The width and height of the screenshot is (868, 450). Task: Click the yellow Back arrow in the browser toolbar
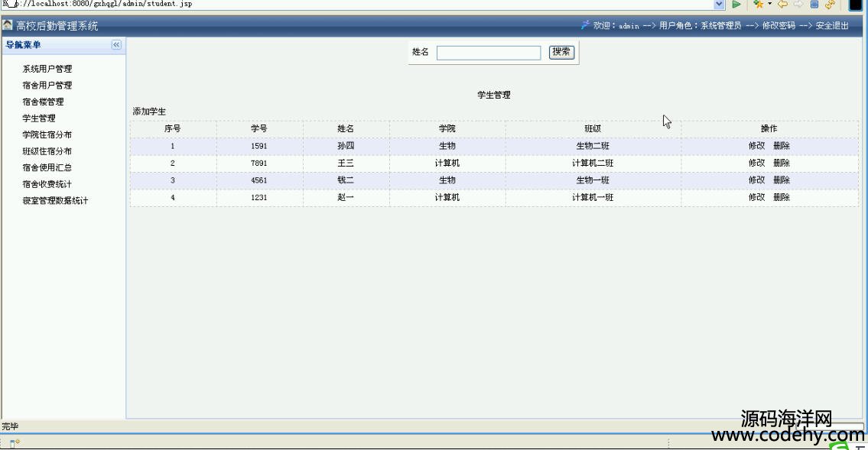[x=783, y=5]
